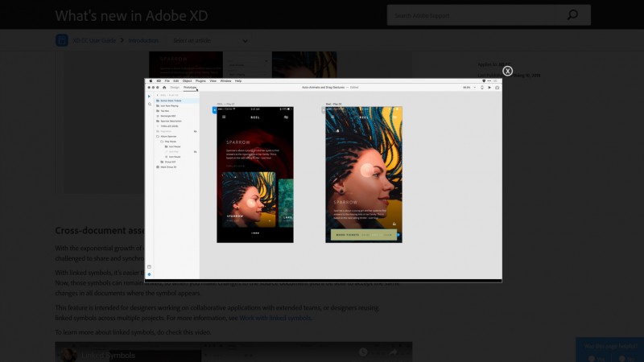
Task: Open the Object menu in the XD menu bar
Action: 187,81
